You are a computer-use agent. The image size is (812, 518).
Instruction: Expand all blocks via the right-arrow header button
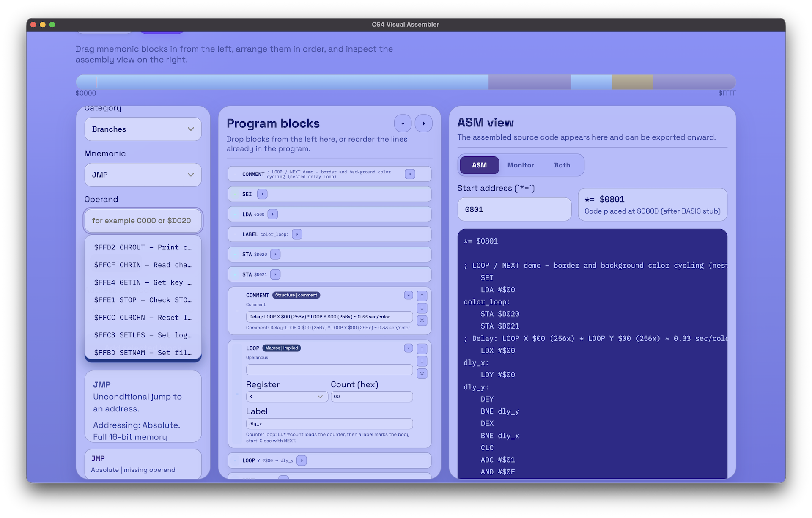pos(423,123)
